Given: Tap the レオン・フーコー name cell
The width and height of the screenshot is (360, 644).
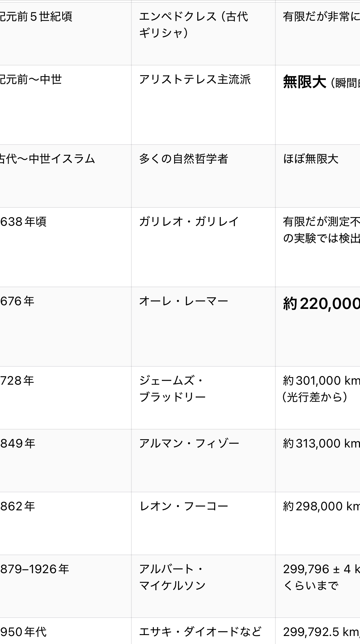Looking at the screenshot, I should pos(183,506).
